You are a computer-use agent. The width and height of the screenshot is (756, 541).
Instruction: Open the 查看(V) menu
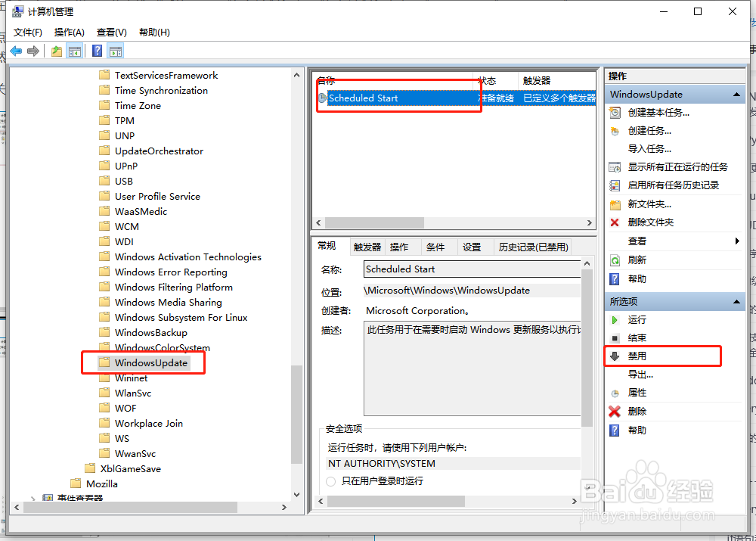[111, 33]
